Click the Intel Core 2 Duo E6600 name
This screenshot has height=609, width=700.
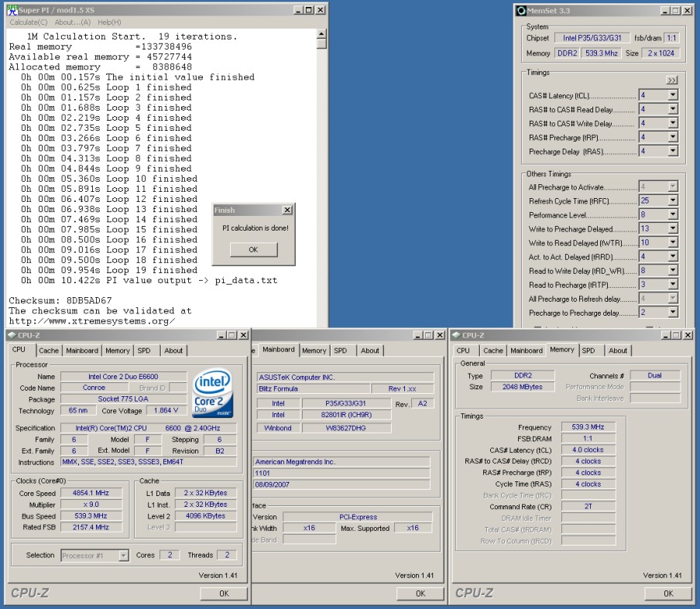point(123,377)
